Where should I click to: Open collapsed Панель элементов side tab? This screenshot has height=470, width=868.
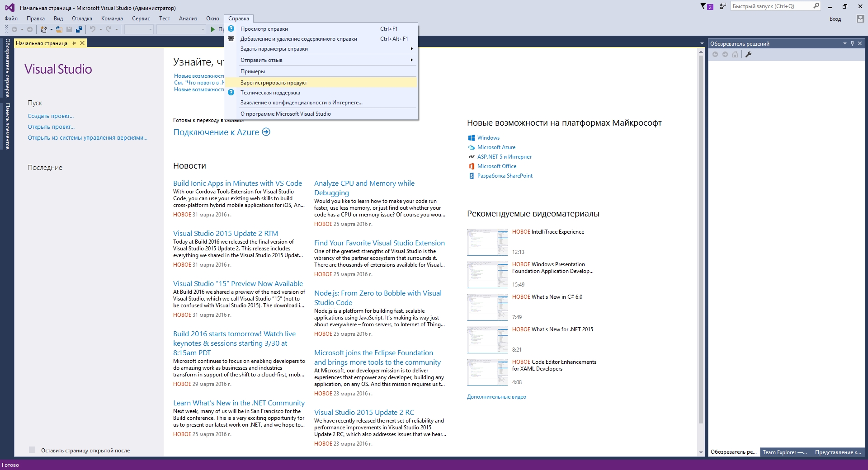click(7, 126)
